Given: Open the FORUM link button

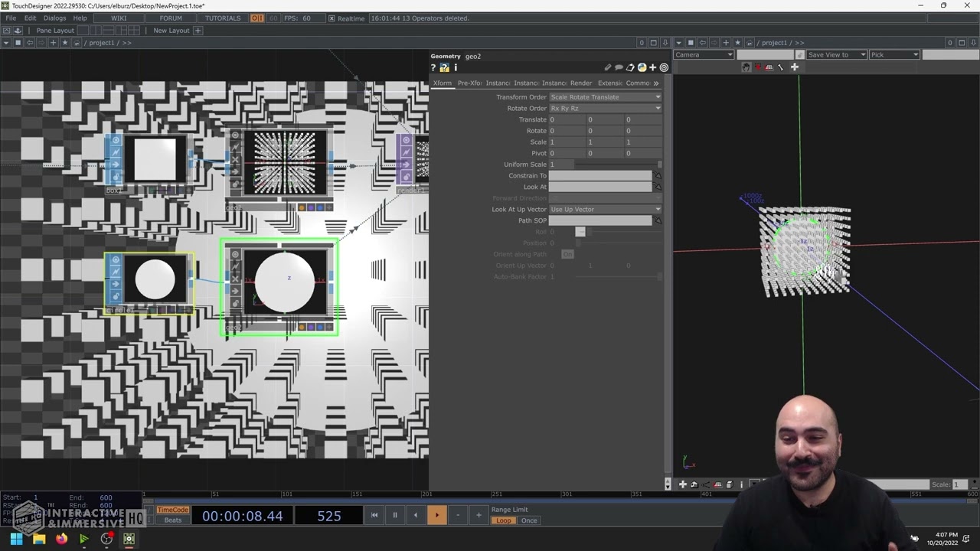Looking at the screenshot, I should 171,18.
